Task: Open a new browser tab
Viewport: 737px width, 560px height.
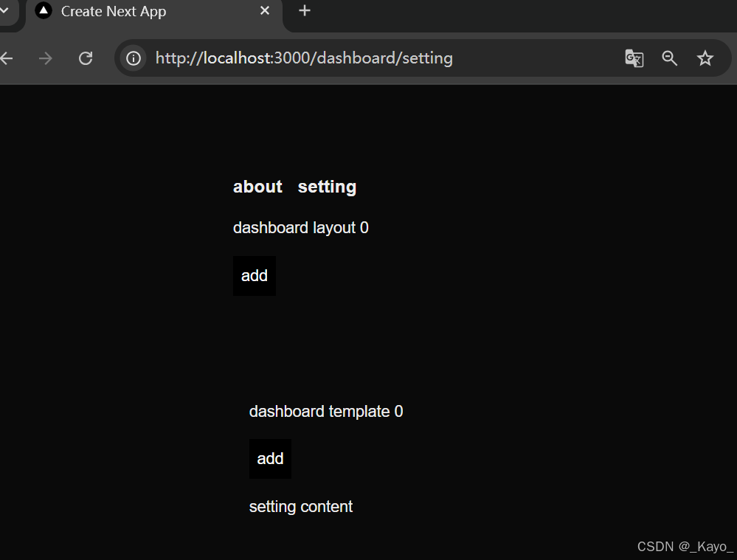Action: (x=304, y=10)
